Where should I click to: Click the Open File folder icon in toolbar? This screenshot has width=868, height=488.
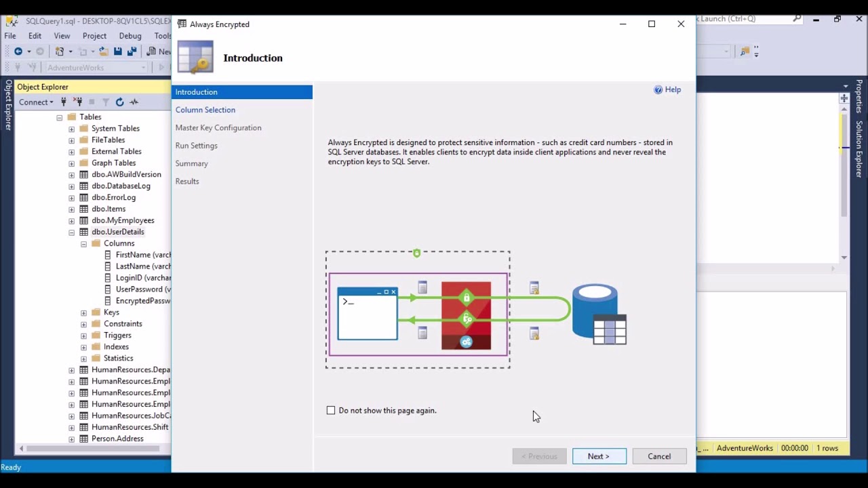pos(103,52)
